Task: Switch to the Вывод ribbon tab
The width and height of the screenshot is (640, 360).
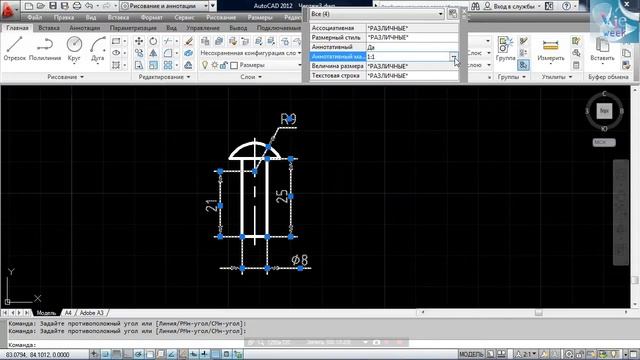Action: pyautogui.click(x=238, y=28)
